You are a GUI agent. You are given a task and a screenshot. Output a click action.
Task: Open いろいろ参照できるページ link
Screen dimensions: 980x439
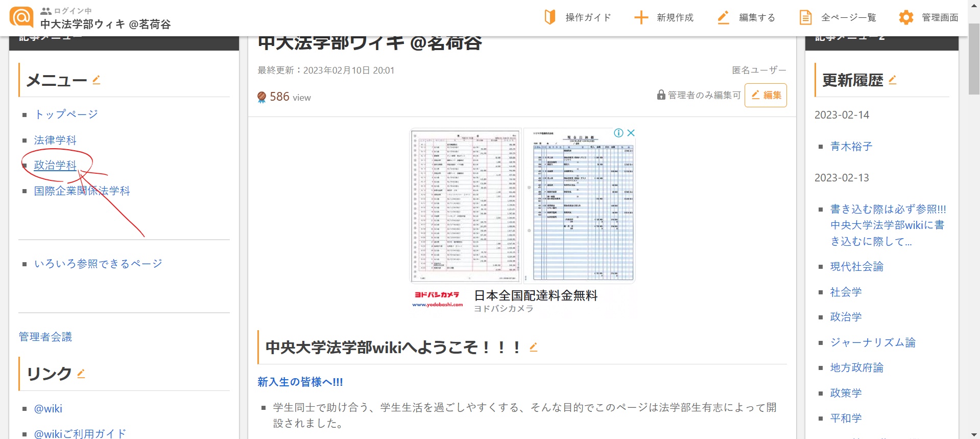pyautogui.click(x=98, y=264)
